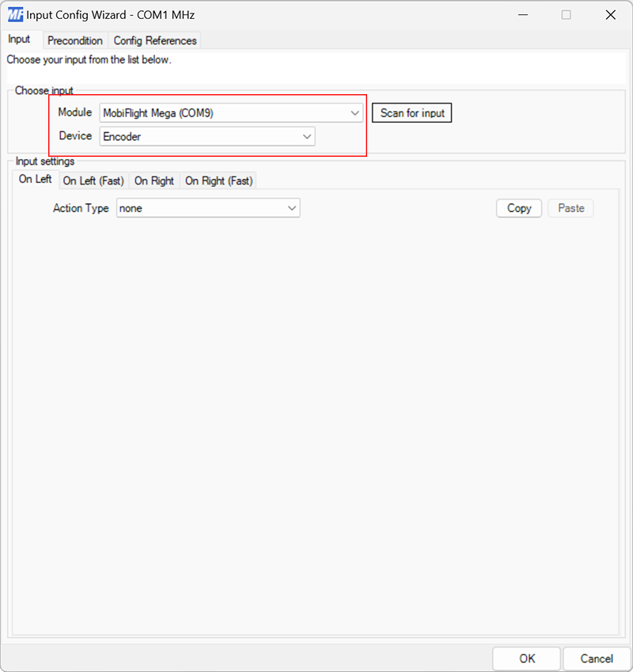Confirm settings with the OK button
Image resolution: width=633 pixels, height=672 pixels.
(527, 659)
